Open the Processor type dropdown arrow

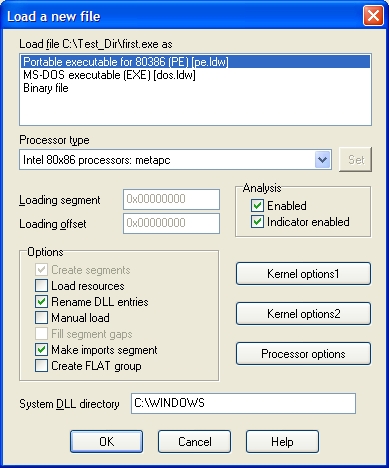coord(322,160)
